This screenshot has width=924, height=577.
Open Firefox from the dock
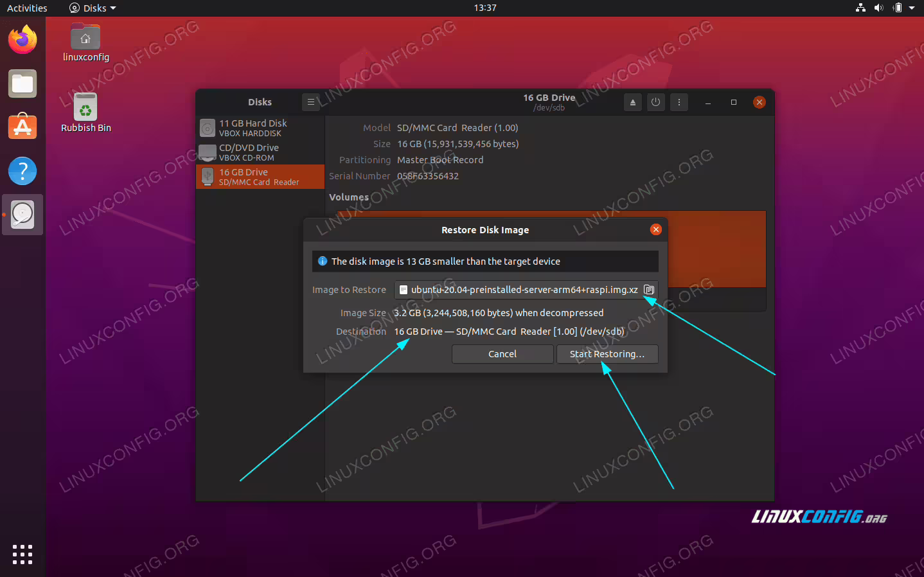click(x=22, y=40)
